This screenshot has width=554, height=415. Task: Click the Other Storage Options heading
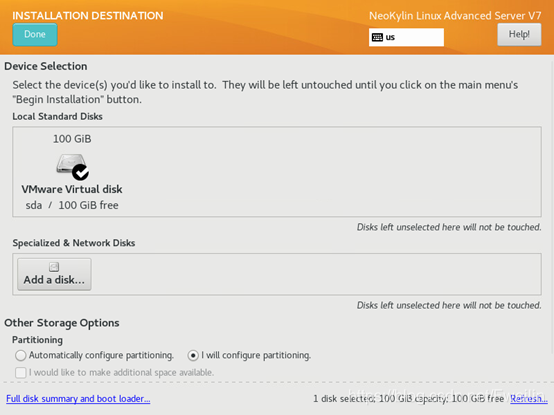point(62,323)
